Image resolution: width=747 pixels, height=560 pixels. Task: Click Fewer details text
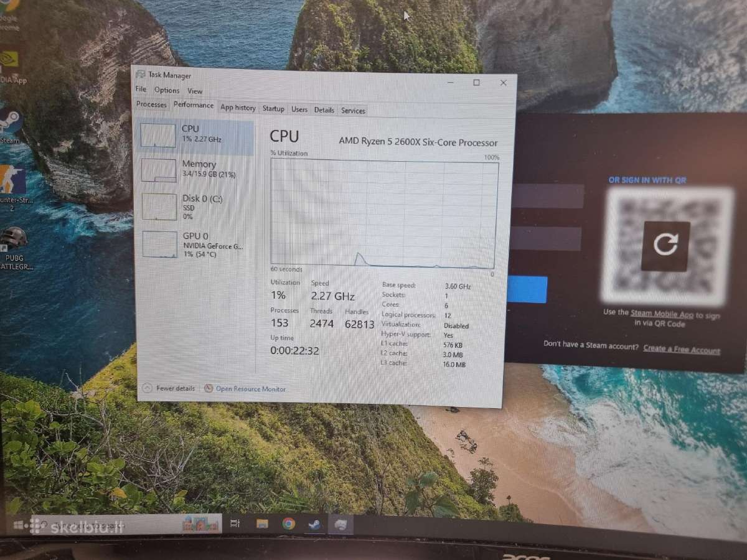point(176,388)
